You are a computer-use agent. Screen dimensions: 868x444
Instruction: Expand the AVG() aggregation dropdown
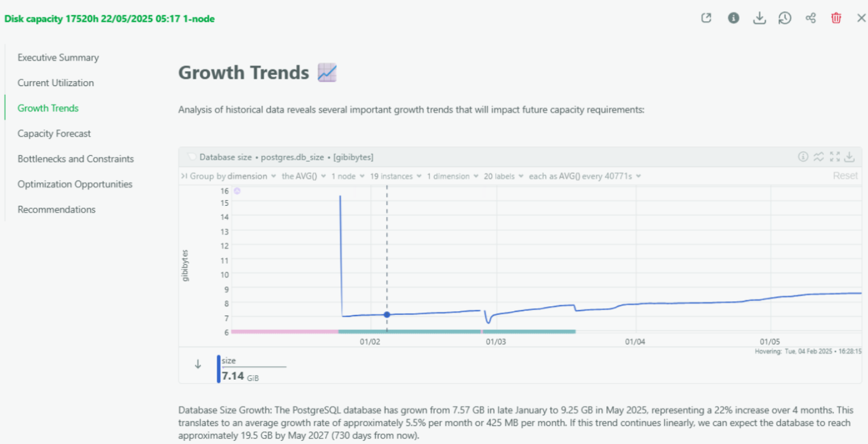click(x=303, y=176)
